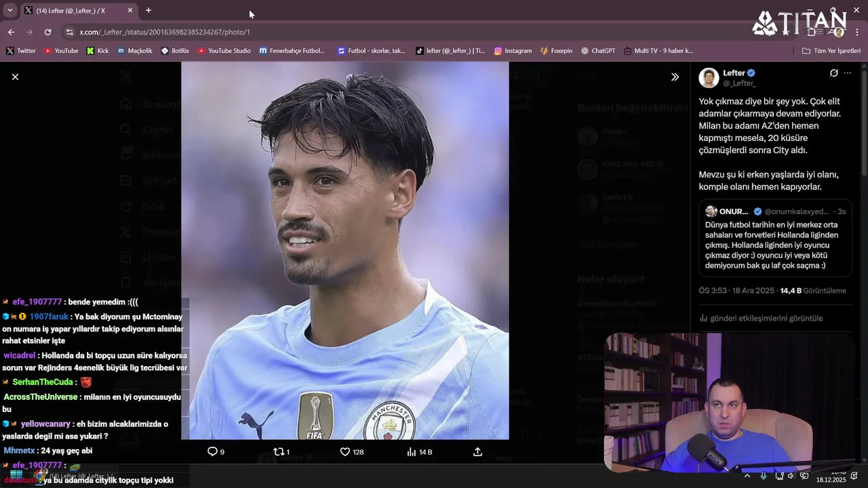Click '14,4 B Görüntüleme' view count text
Screen dimensions: 868x488
point(813,291)
